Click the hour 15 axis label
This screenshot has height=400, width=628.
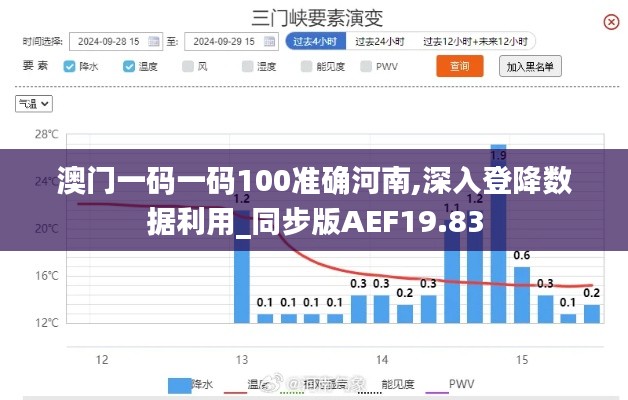click(x=522, y=360)
